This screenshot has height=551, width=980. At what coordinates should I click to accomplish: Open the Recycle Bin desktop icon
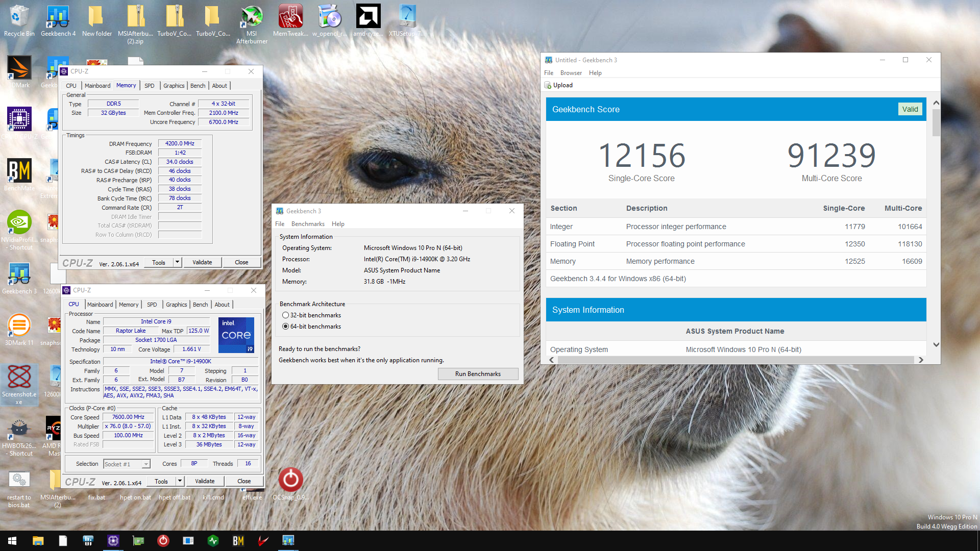click(19, 20)
